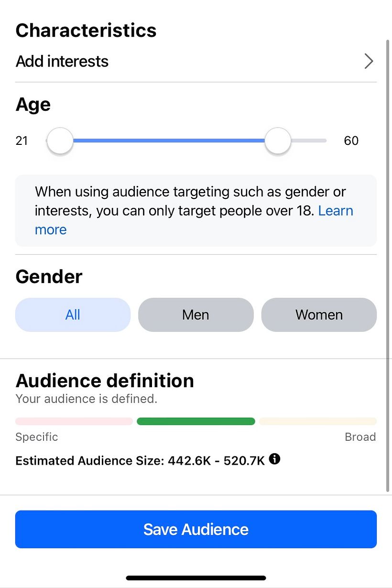
Task: Click the vertical scrollbar on the right
Action: click(388, 265)
